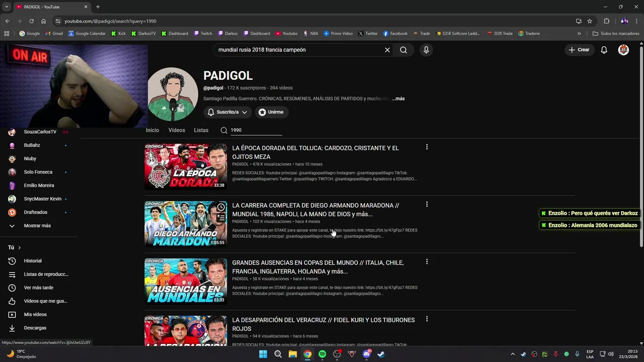The image size is (644, 362).
Task: Open the Prime Video bookmark
Action: click(338, 34)
